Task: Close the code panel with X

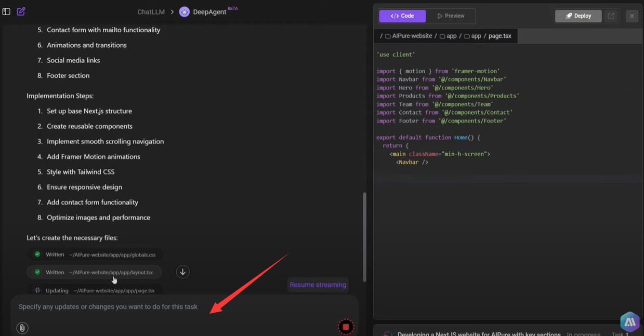Action: point(632,16)
